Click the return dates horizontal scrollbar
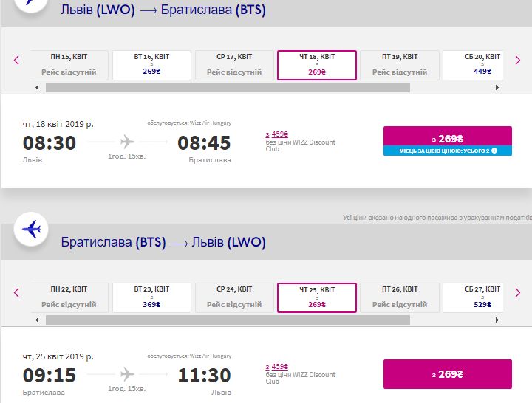Image resolution: width=532 pixels, height=403 pixels. coord(228,320)
